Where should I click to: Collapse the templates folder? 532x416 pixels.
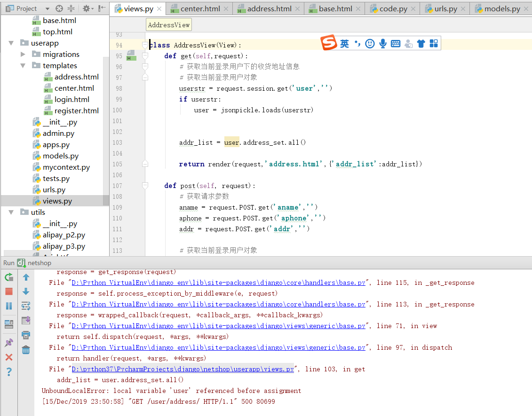point(23,65)
